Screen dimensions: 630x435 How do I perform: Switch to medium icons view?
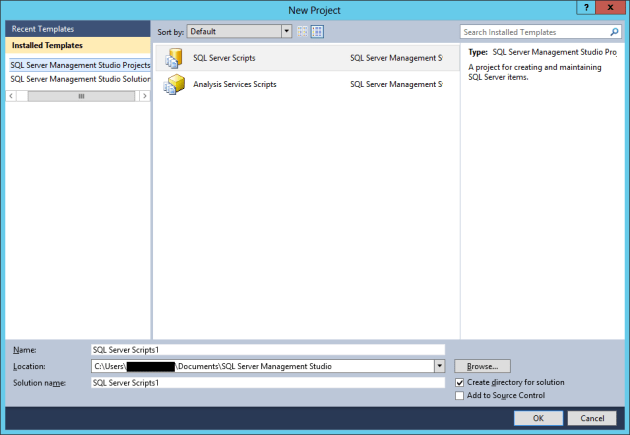[x=317, y=32]
